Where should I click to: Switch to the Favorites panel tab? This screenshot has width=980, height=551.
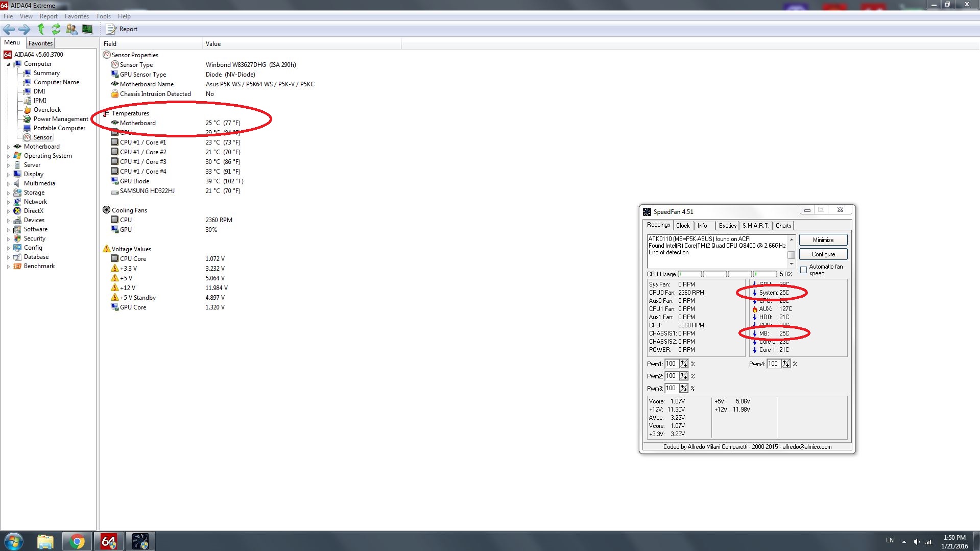(x=40, y=43)
